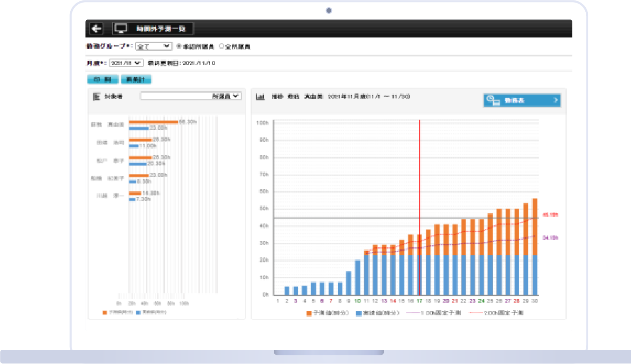The width and height of the screenshot is (631, 364).
Task: Open the 勤務グループ dropdown showing 全て
Action: point(154,46)
